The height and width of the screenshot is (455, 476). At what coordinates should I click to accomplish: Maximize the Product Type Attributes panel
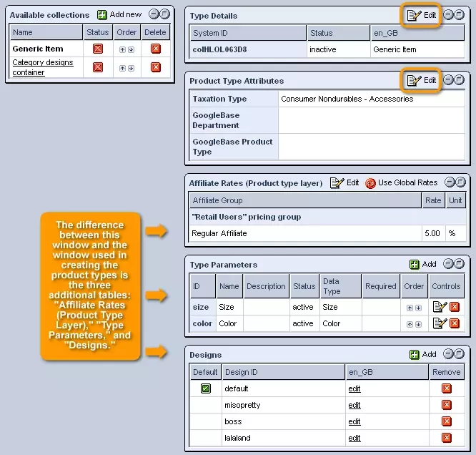pos(460,79)
